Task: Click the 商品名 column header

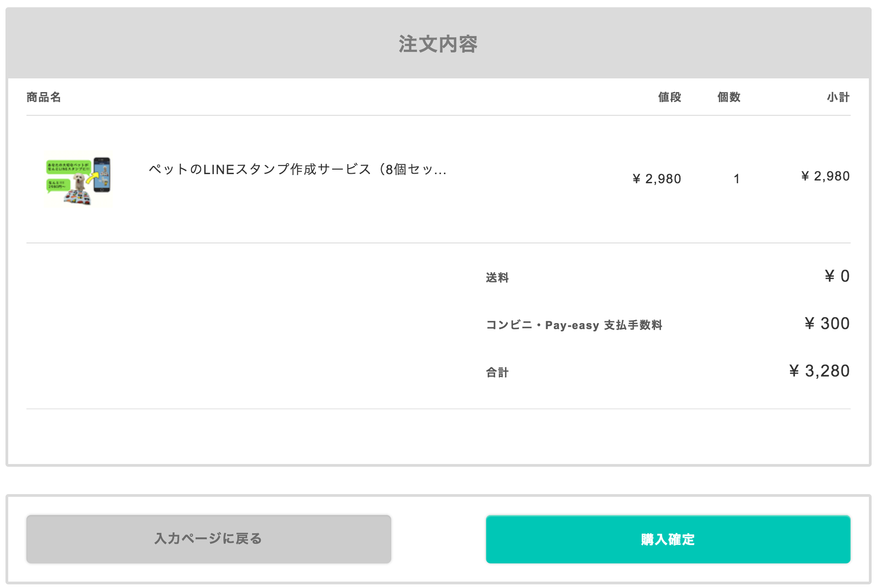Action: coord(44,97)
